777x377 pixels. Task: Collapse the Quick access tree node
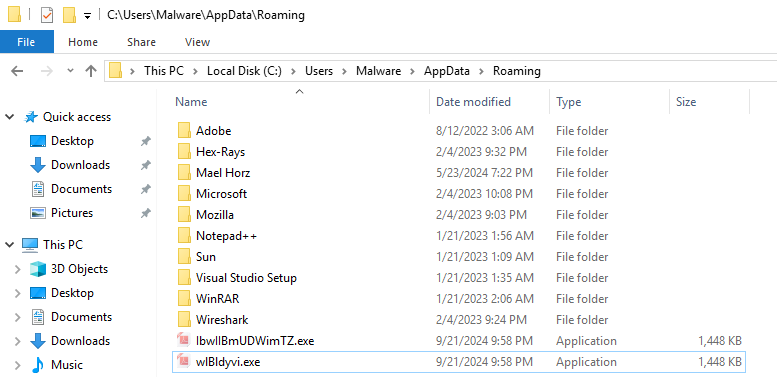(9, 117)
